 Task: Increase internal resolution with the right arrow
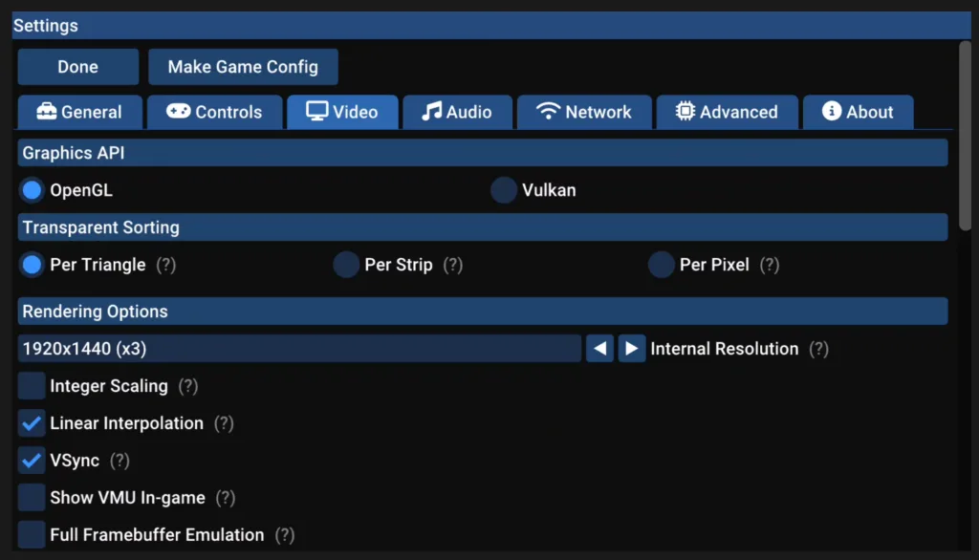[x=632, y=348]
